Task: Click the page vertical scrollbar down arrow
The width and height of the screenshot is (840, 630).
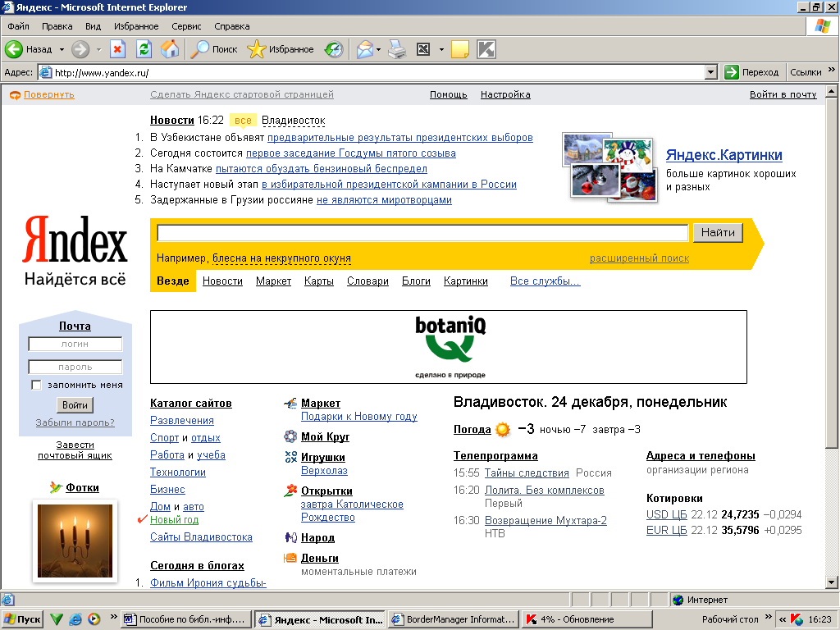Action: point(831,582)
